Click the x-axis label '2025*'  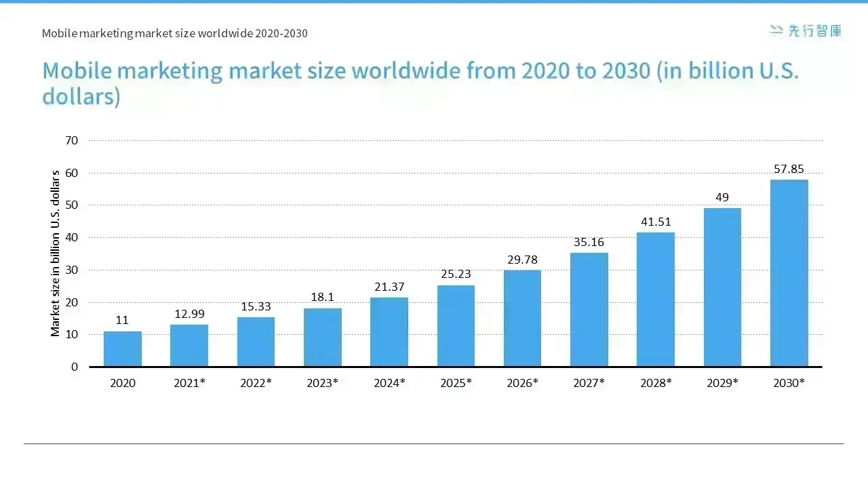click(456, 383)
